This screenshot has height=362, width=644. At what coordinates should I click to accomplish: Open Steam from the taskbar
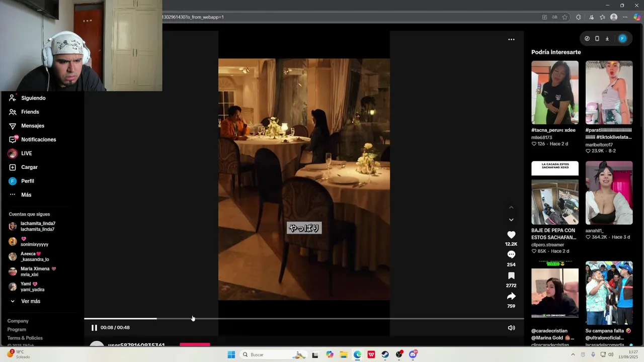coord(385,354)
